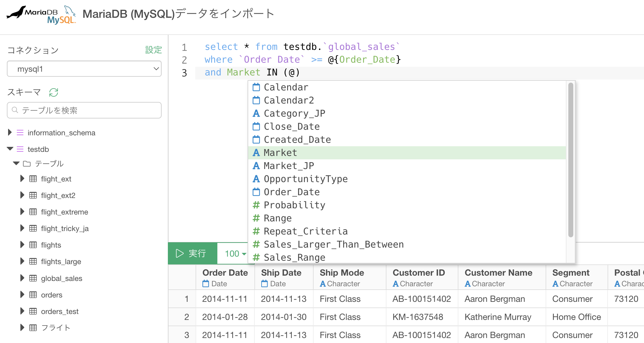Click the Home Office segment cell
The height and width of the screenshot is (343, 644).
point(577,317)
